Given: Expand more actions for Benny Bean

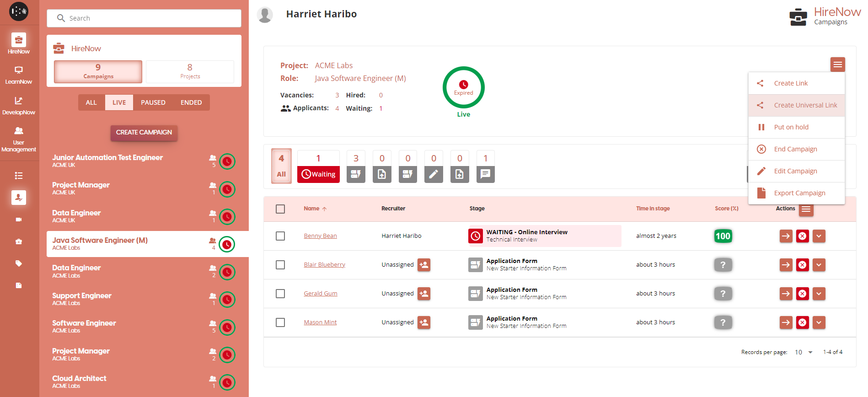Looking at the screenshot, I should click(819, 236).
